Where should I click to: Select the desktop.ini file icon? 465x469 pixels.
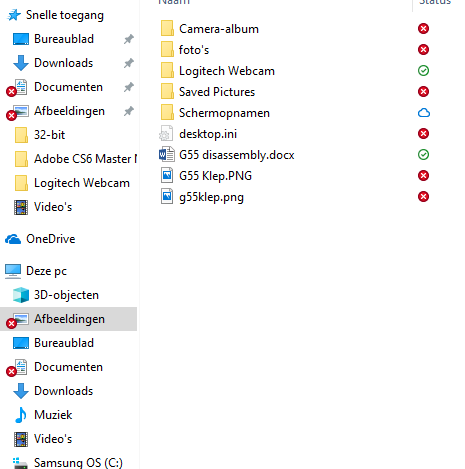(x=166, y=134)
